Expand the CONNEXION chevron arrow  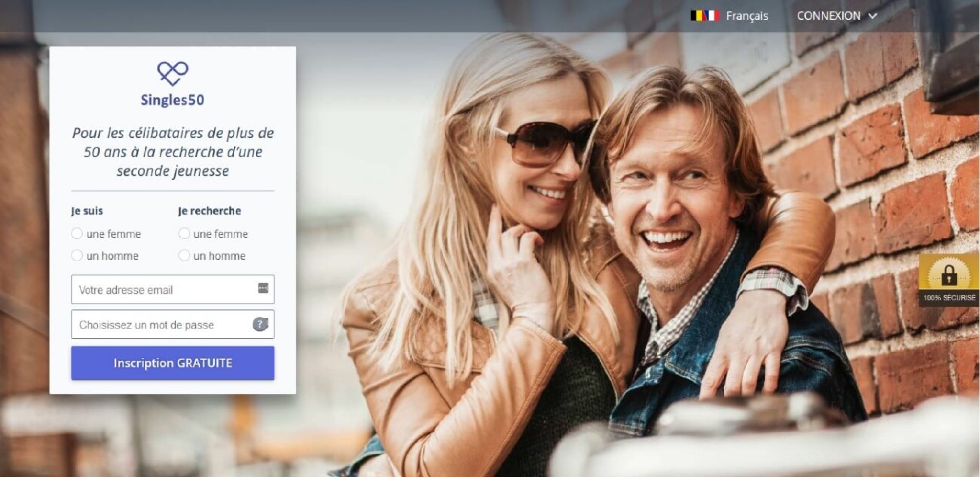(x=872, y=16)
